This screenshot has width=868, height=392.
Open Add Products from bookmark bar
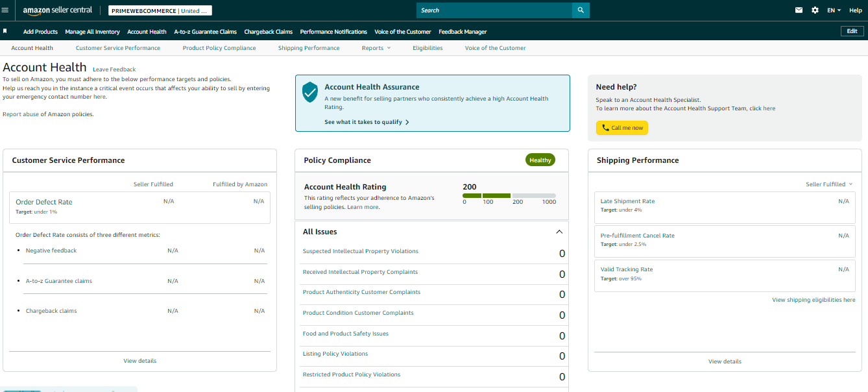(x=40, y=32)
